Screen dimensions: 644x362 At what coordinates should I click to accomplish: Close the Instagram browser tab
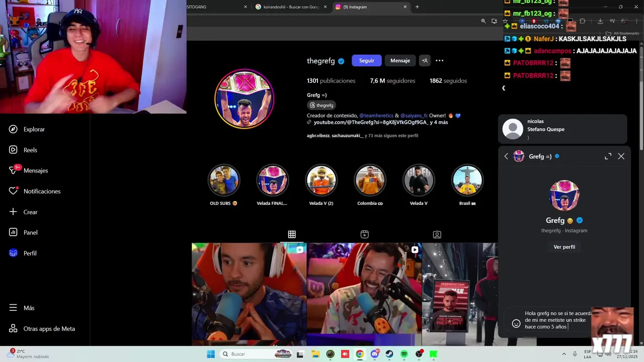(405, 7)
